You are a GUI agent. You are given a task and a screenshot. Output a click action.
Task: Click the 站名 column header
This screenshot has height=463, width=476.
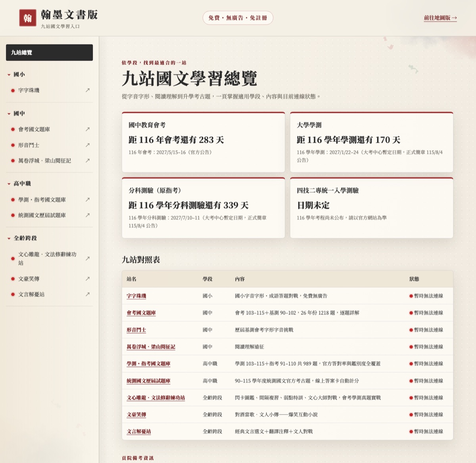132,279
